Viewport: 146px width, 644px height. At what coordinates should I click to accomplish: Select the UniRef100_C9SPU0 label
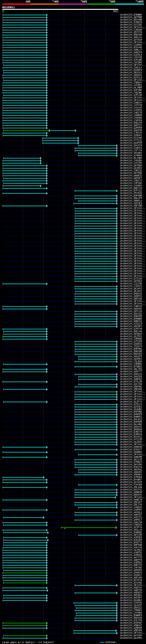131,602
